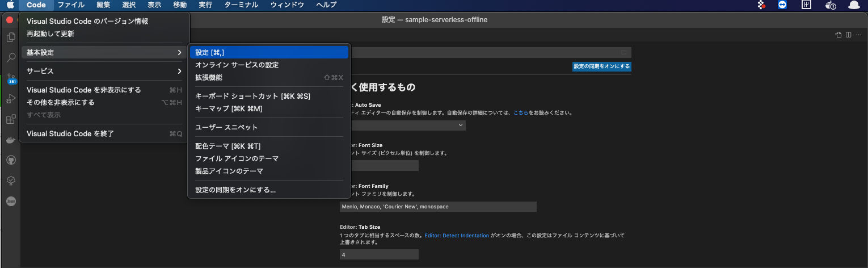Open the Apple menu
This screenshot has width=868, height=268.
click(10, 5)
